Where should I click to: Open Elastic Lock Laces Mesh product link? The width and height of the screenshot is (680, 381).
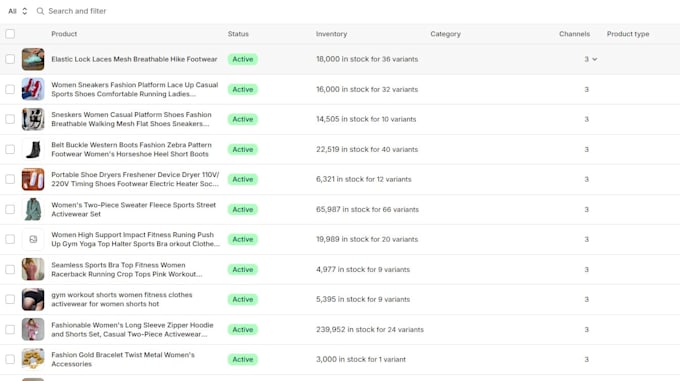point(134,59)
